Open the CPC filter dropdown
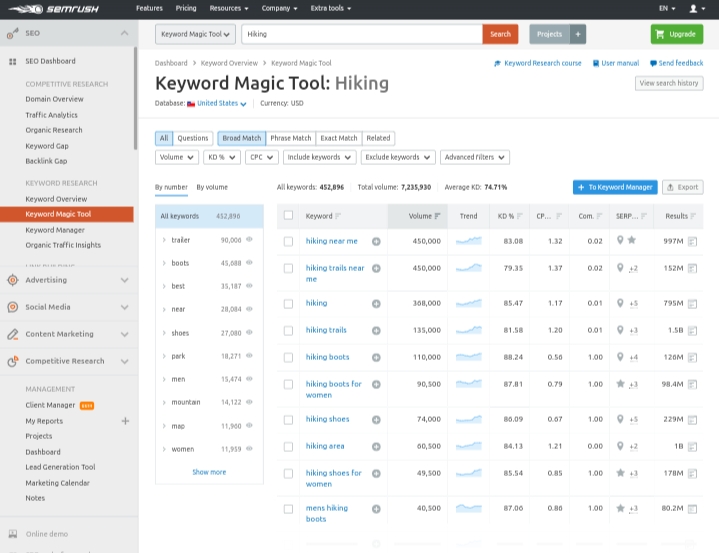Screen dimensions: 719x553 pyautogui.click(x=261, y=157)
